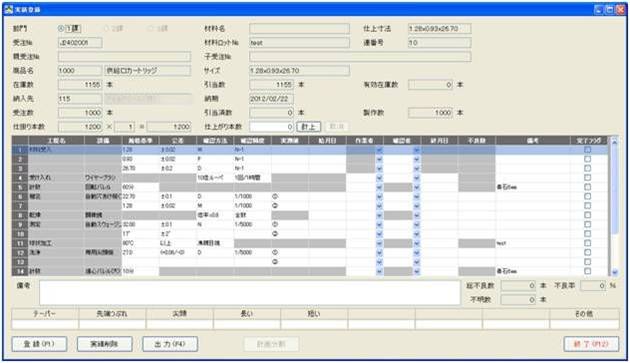Image resolution: width=630 pixels, height=363 pixels.
Task: Click the 不良数 column header
Action: click(477, 140)
